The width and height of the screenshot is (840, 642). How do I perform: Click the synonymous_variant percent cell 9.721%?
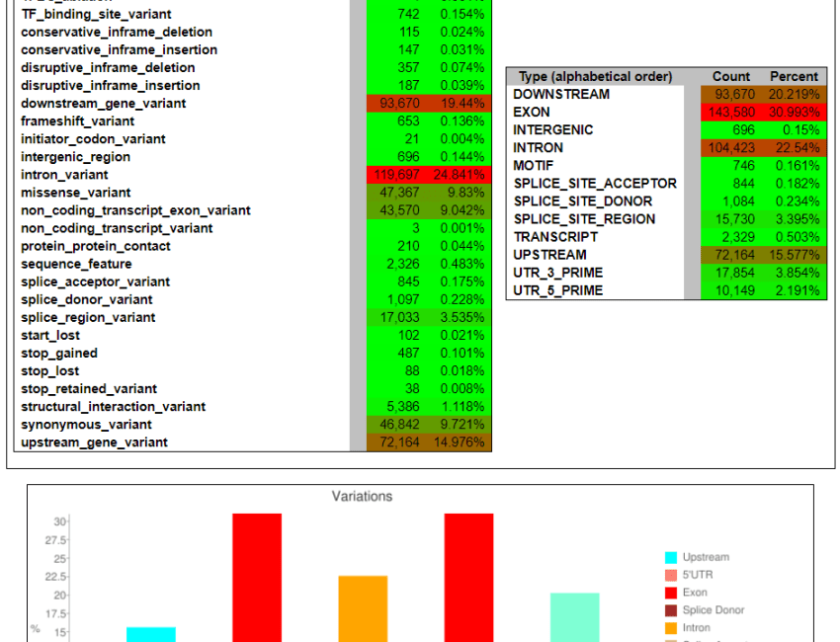(x=460, y=425)
